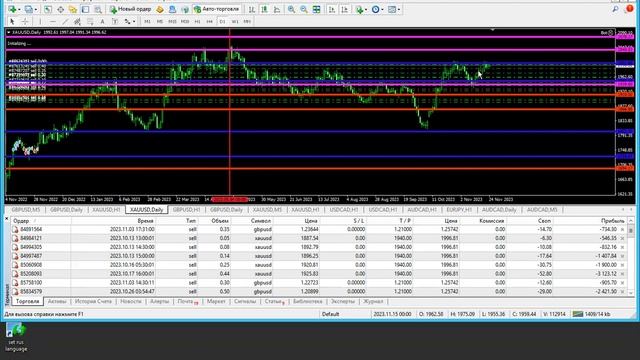Select the vertical line tool
The height and width of the screenshot is (360, 640).
pyautogui.click(x=40, y=21)
